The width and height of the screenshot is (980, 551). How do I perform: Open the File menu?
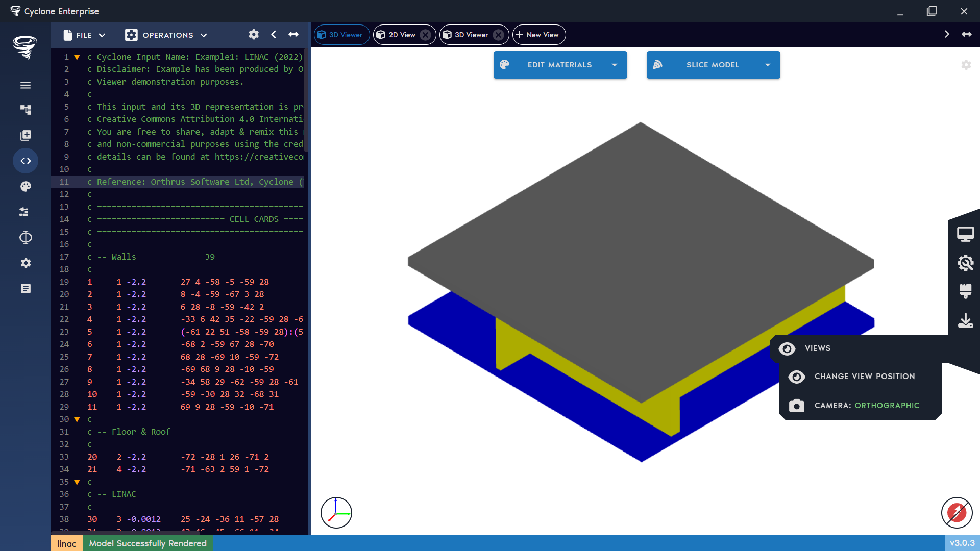pos(84,35)
